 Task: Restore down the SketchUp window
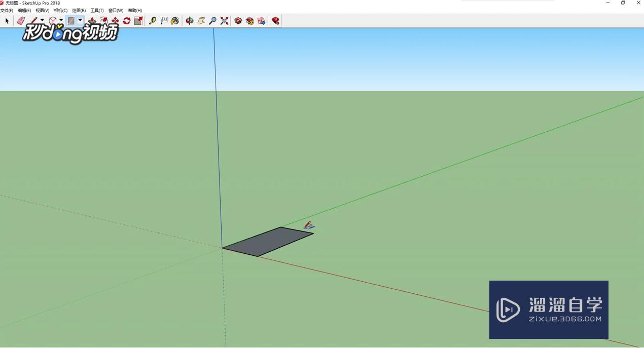pyautogui.click(x=623, y=3)
